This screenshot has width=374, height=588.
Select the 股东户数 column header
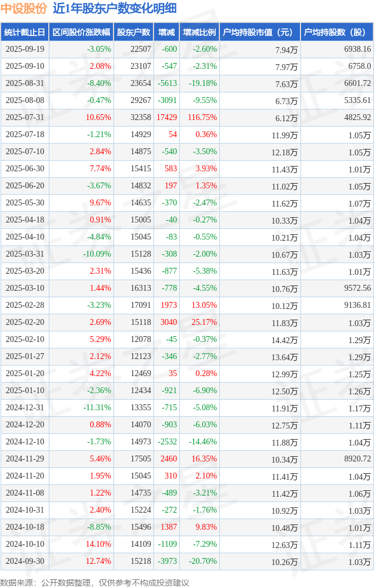pos(133,32)
